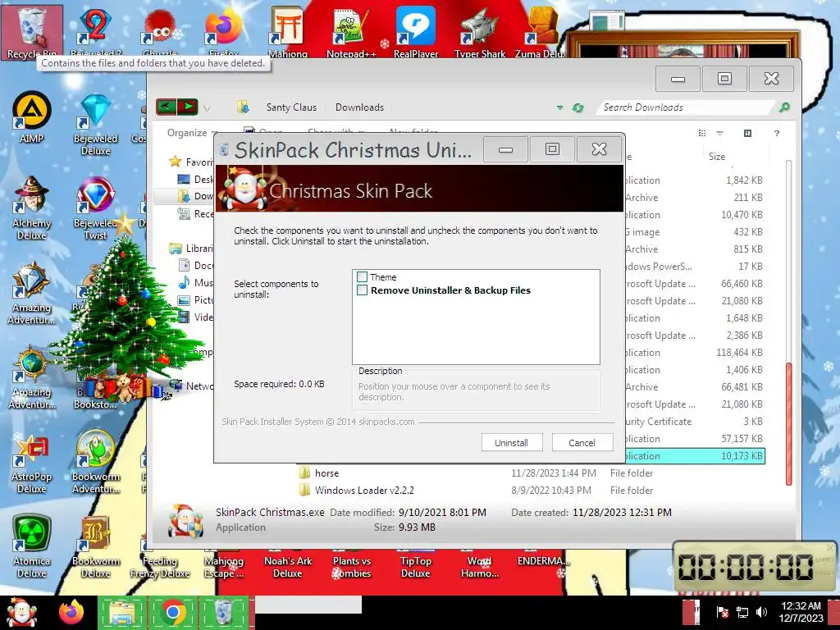
Task: Open the Organize dropdown menu
Action: coord(192,133)
